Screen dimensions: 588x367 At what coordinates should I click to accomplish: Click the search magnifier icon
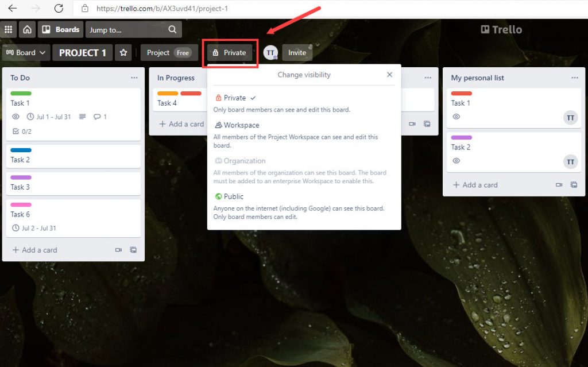pyautogui.click(x=172, y=29)
